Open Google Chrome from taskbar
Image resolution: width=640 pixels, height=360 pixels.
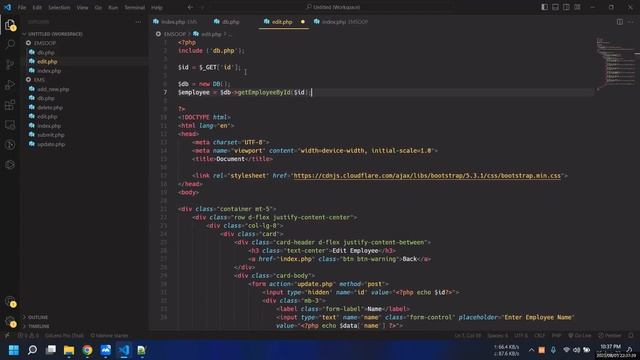click(x=87, y=350)
